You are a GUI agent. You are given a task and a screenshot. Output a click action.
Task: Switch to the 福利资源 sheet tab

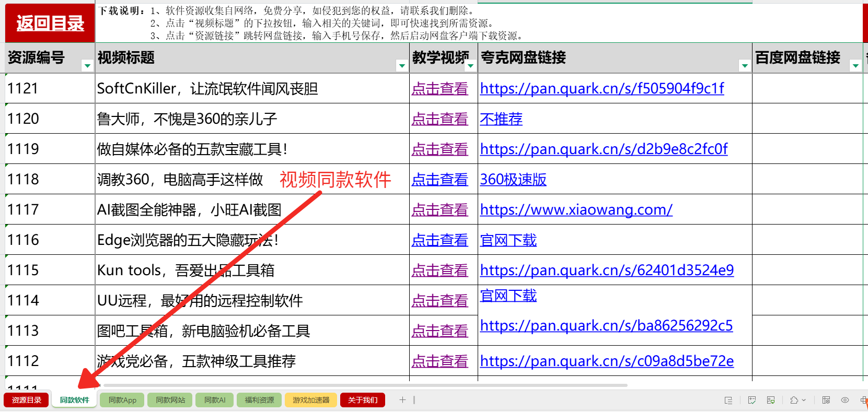pos(260,400)
